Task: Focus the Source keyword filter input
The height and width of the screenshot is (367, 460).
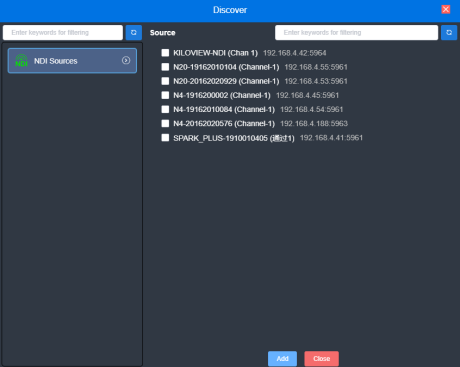Action: tap(356, 33)
